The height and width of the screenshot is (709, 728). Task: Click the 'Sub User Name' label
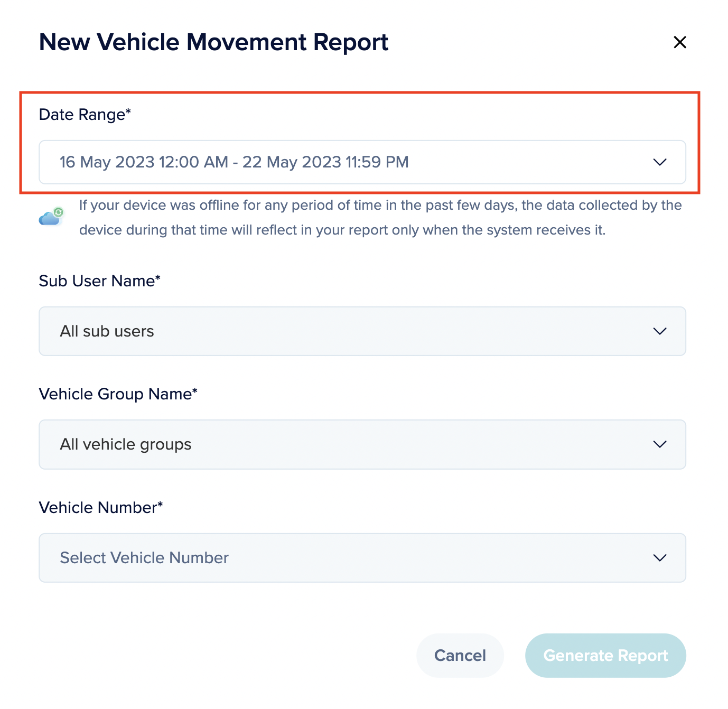tap(99, 281)
